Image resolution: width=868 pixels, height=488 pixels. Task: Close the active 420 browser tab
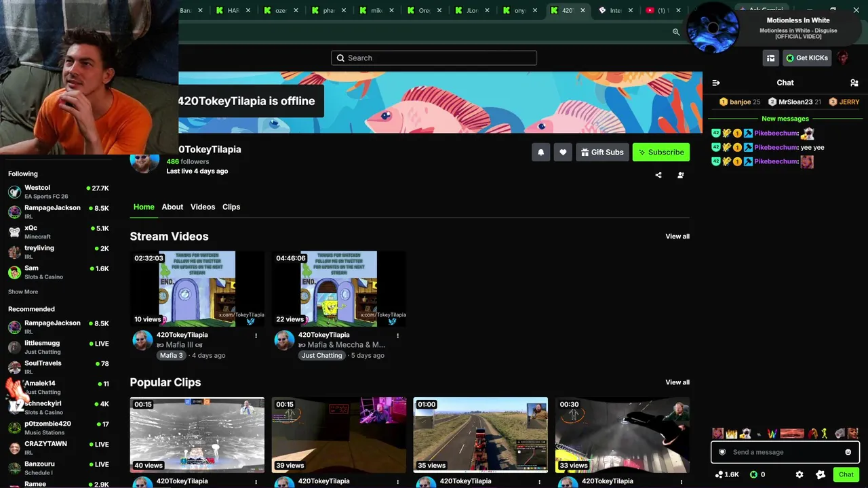(x=583, y=11)
